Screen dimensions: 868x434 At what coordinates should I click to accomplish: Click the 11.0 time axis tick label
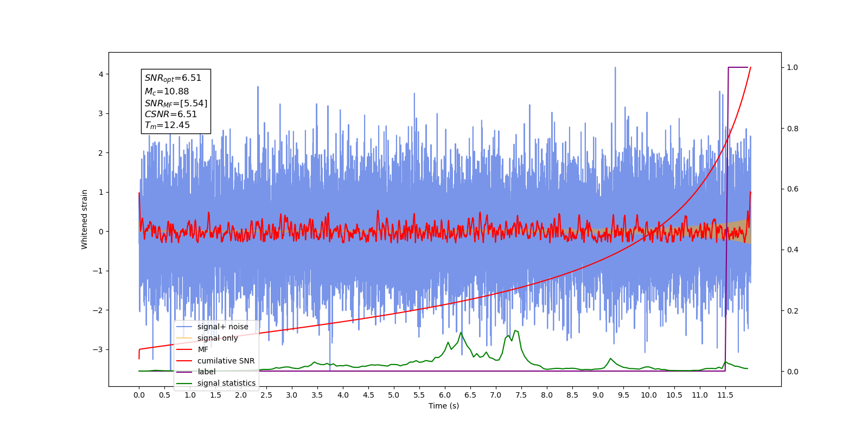(700, 395)
